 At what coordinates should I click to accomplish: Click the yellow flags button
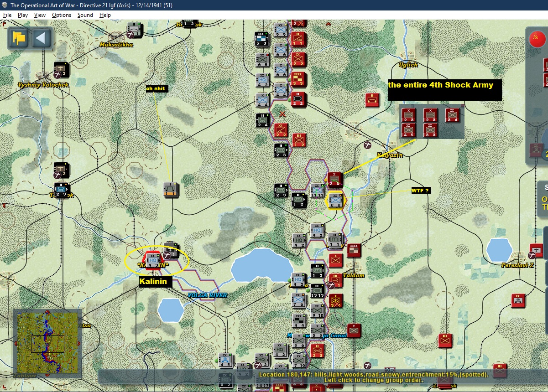pos(19,38)
